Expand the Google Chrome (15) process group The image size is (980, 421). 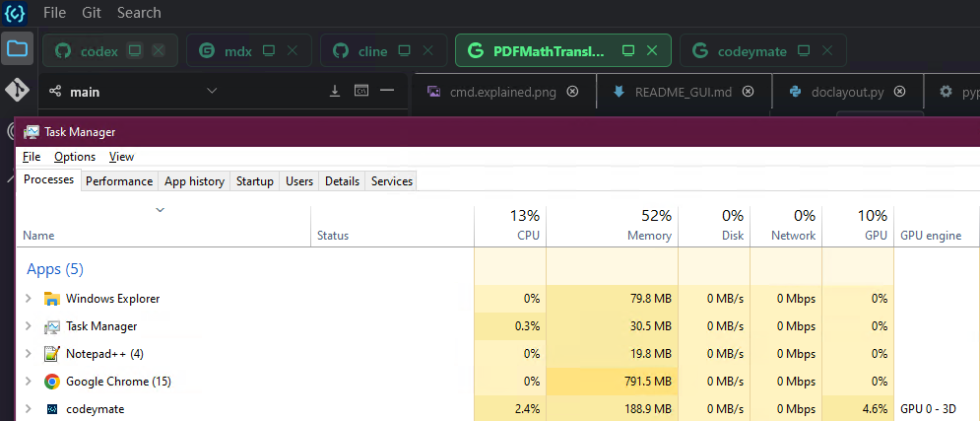[x=28, y=381]
